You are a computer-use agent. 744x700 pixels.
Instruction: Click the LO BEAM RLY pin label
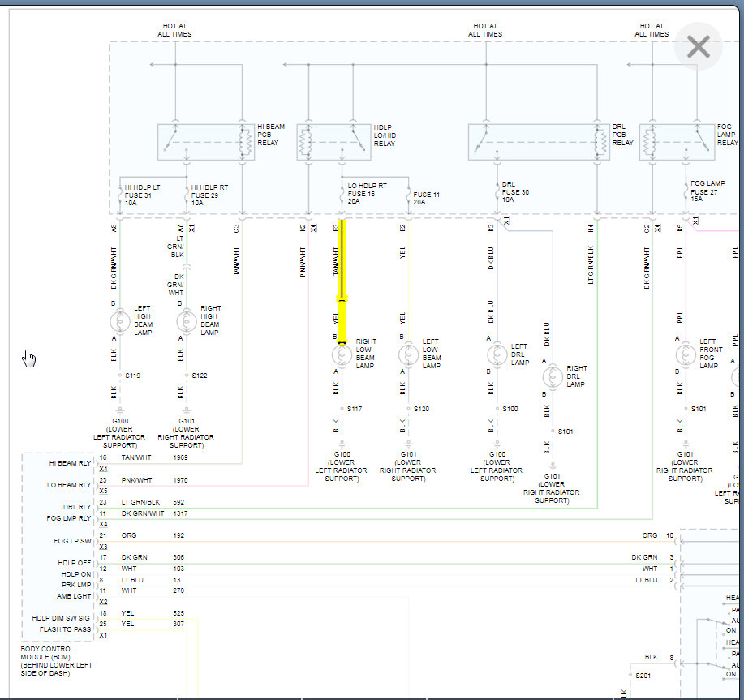69,485
